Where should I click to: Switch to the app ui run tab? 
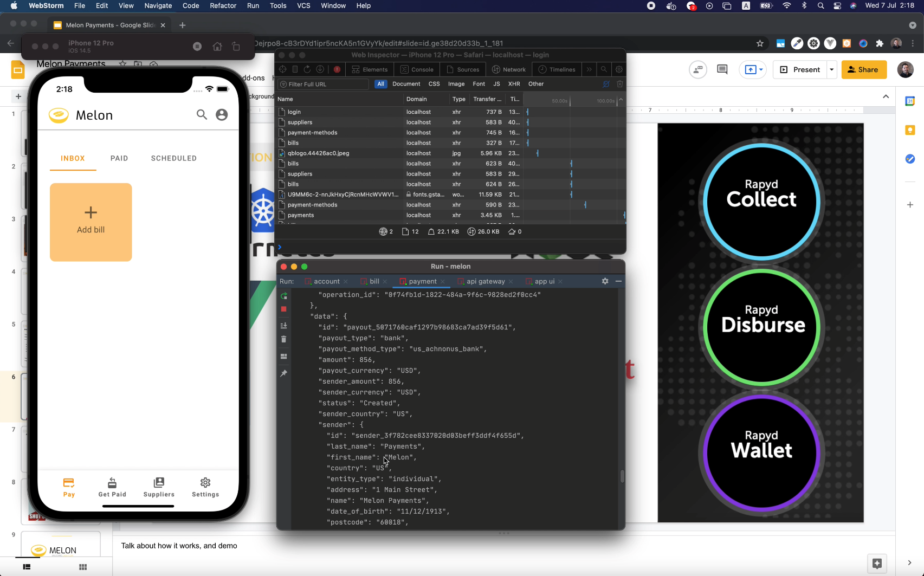[544, 281]
